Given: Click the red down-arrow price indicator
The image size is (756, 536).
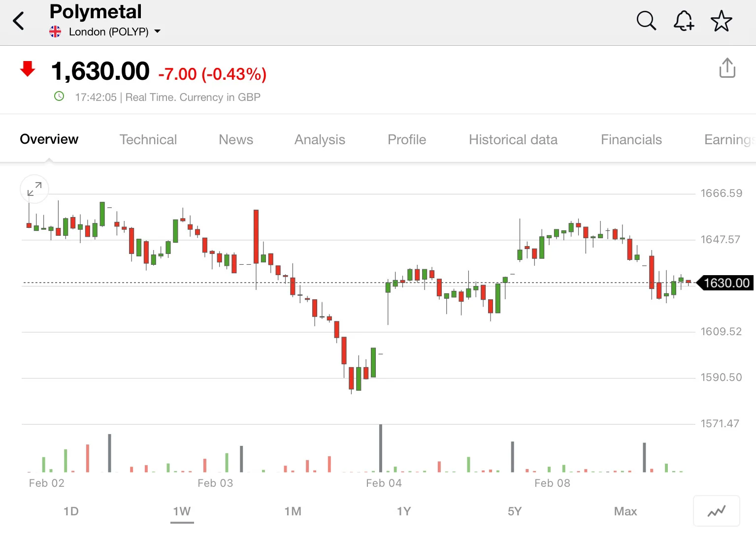Looking at the screenshot, I should (28, 69).
